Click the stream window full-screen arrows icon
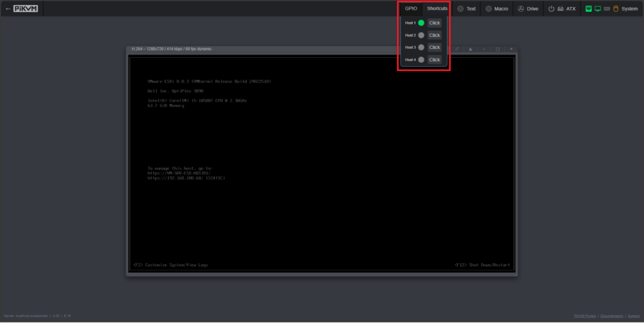This screenshot has width=644, height=323. pos(457,49)
